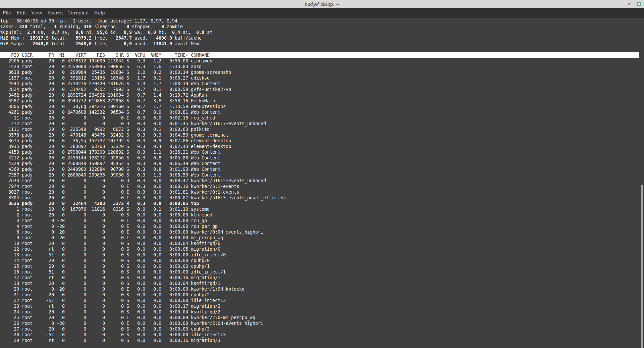Click the gnome-screensho process name
Screen dimensions: 644x348
(211, 72)
